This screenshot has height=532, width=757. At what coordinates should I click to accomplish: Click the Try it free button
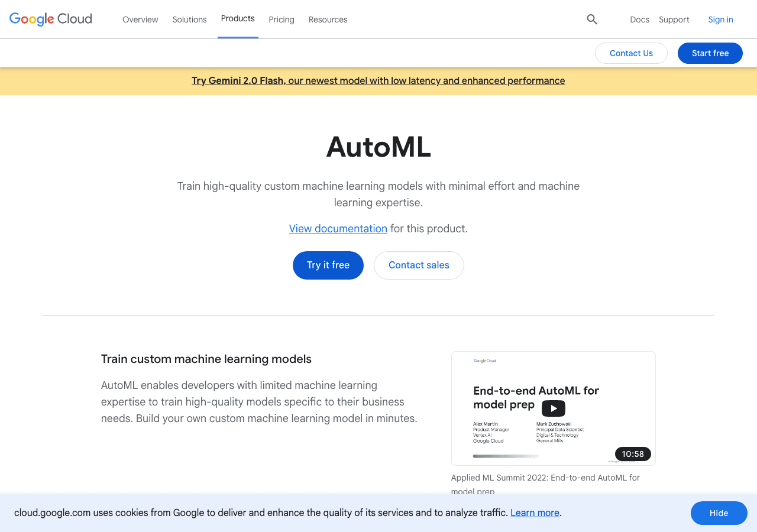[x=328, y=265]
